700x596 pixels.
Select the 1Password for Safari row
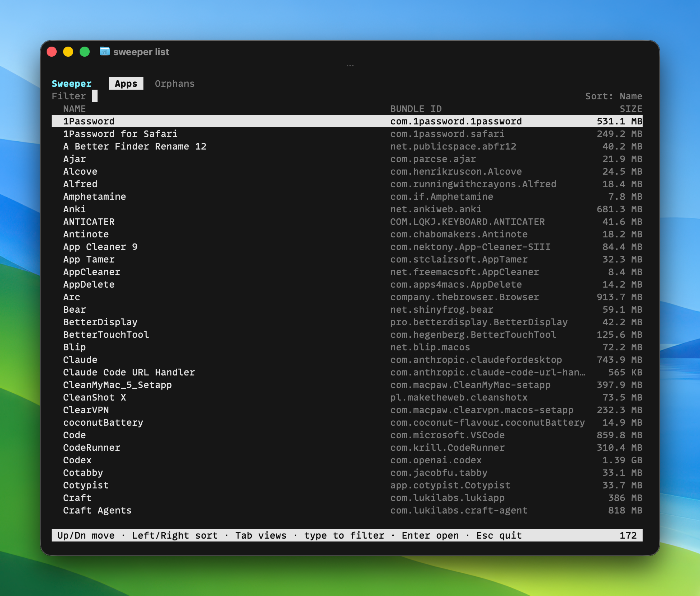(x=347, y=134)
